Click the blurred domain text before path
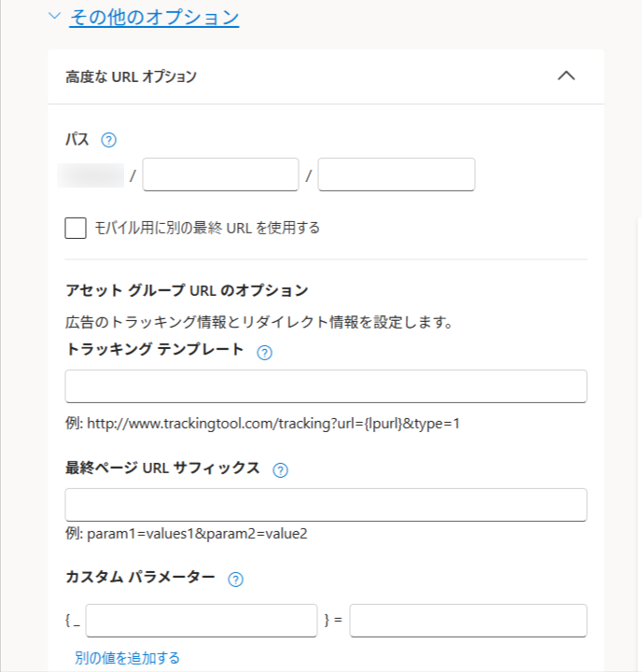Image resolution: width=642 pixels, height=672 pixels. 91,175
